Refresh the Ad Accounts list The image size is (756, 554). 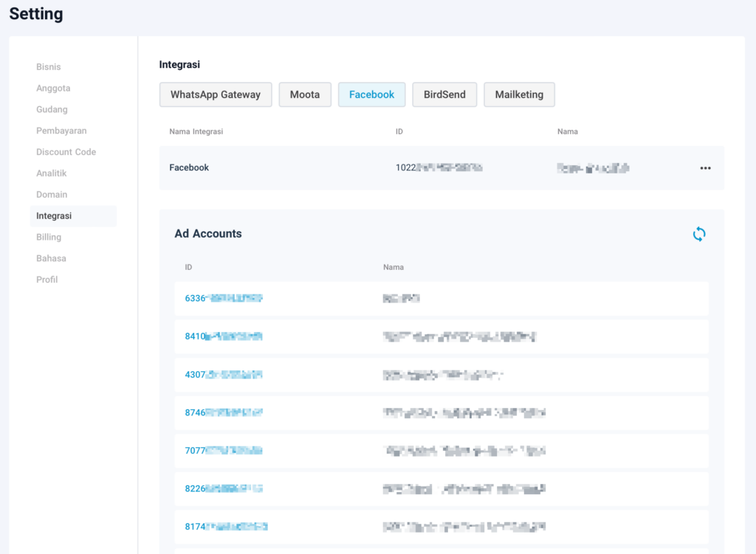[698, 234]
